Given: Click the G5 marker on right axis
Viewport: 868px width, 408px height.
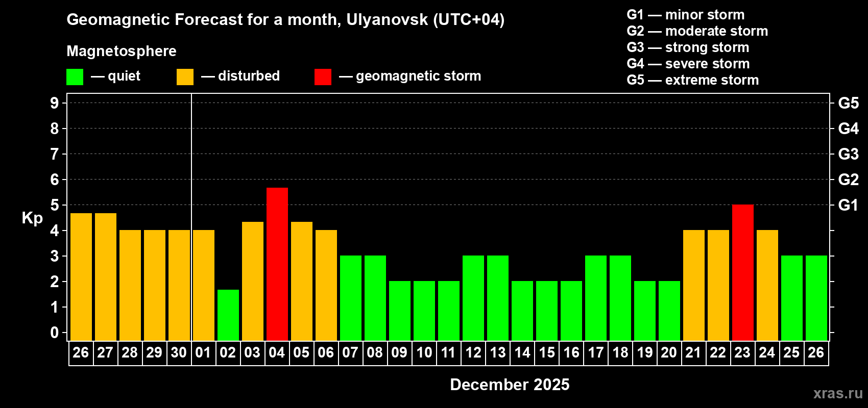Looking at the screenshot, I should (848, 103).
